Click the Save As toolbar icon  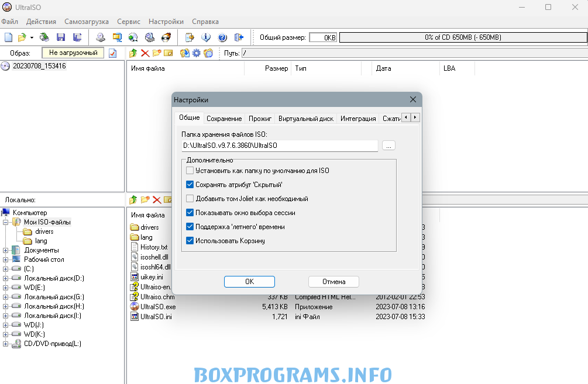click(x=77, y=37)
